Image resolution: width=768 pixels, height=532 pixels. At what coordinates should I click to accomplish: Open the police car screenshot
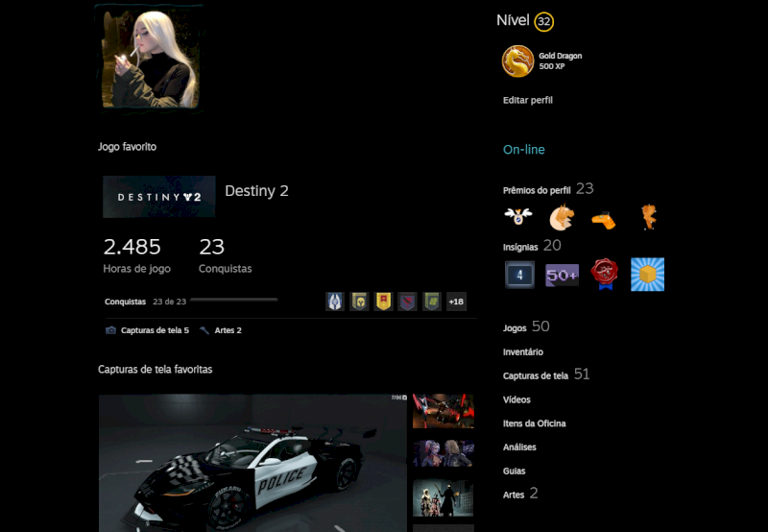tap(252, 463)
